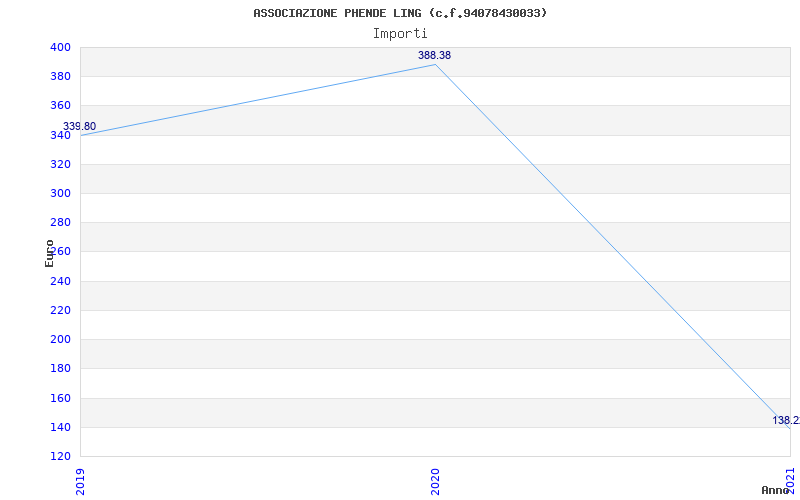Select the 388.38 data point label
Image resolution: width=800 pixels, height=500 pixels.
[x=434, y=56]
